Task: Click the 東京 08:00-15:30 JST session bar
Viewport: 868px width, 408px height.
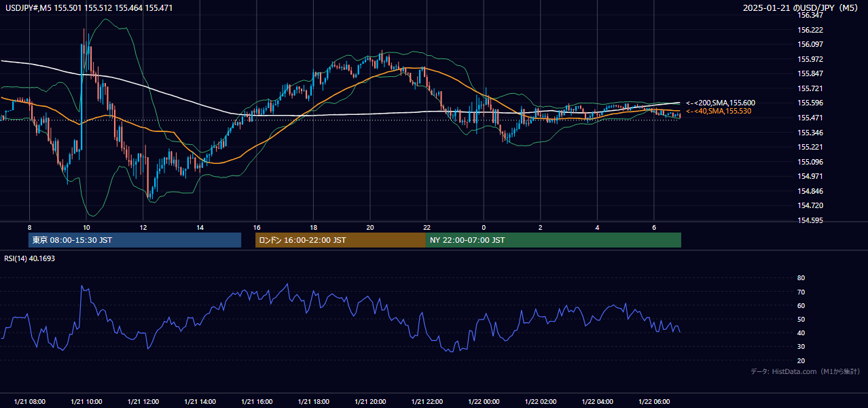Action: [134, 240]
